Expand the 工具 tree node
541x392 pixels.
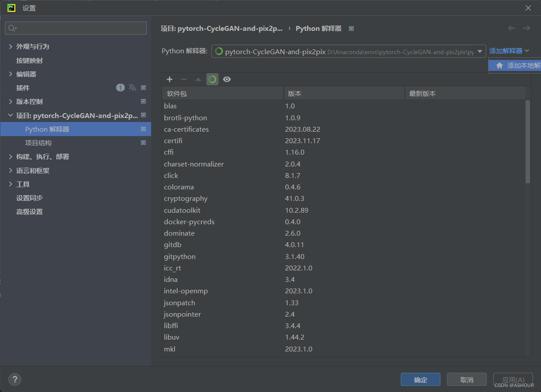click(11, 184)
